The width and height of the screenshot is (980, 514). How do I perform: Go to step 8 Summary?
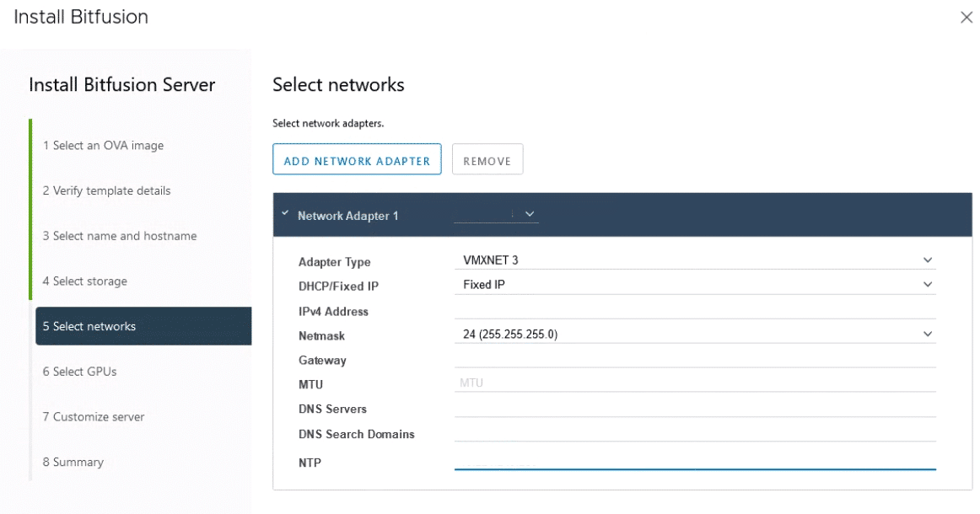73,462
